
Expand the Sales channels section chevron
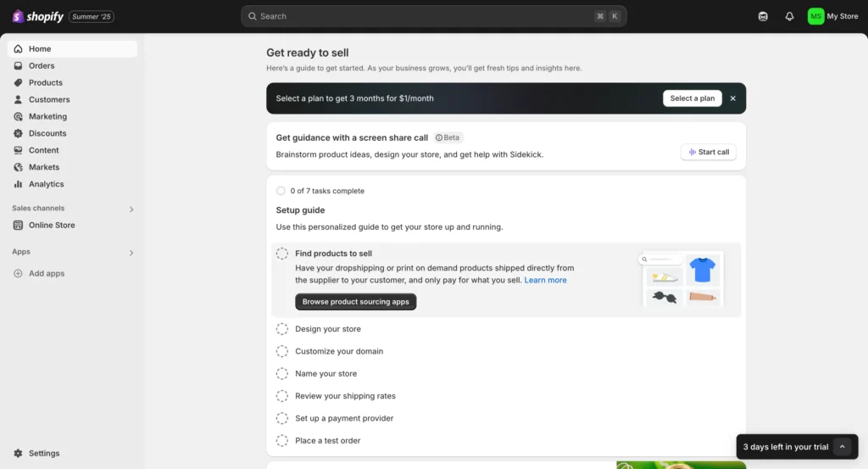click(131, 209)
